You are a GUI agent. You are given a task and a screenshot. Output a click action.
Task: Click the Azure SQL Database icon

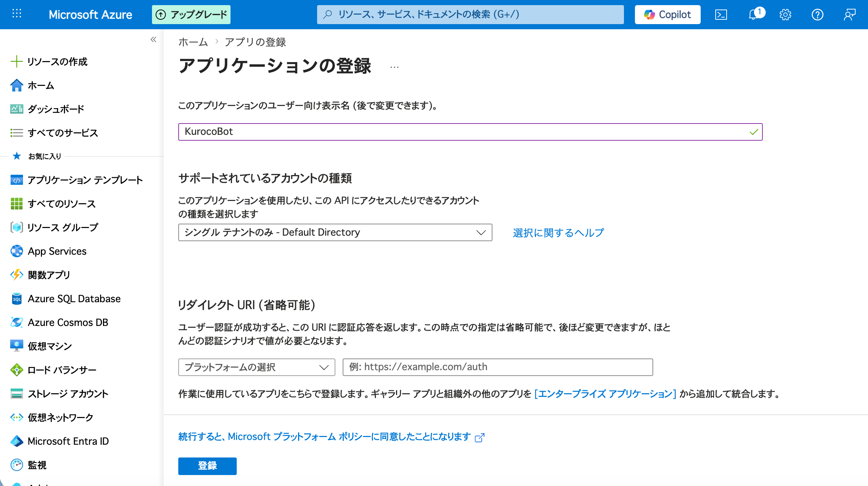coord(16,299)
